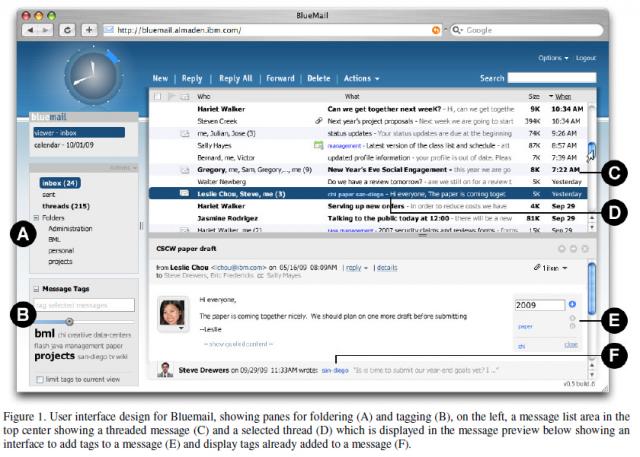Click the middle circle button in CSCW paper draft header

(573, 248)
